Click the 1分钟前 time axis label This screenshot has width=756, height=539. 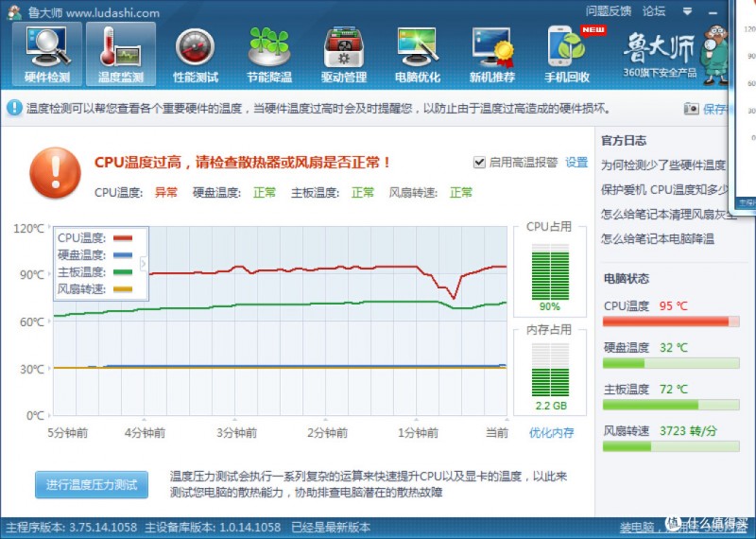pyautogui.click(x=418, y=433)
